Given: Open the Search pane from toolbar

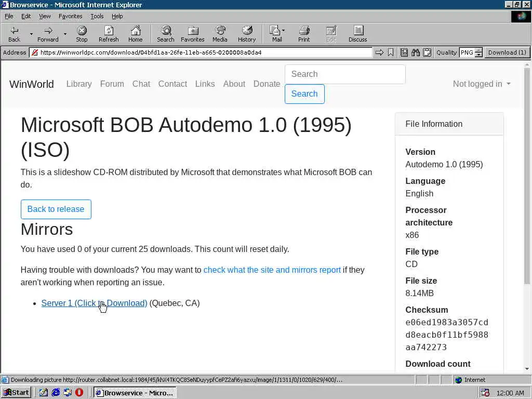Looking at the screenshot, I should 166,34.
